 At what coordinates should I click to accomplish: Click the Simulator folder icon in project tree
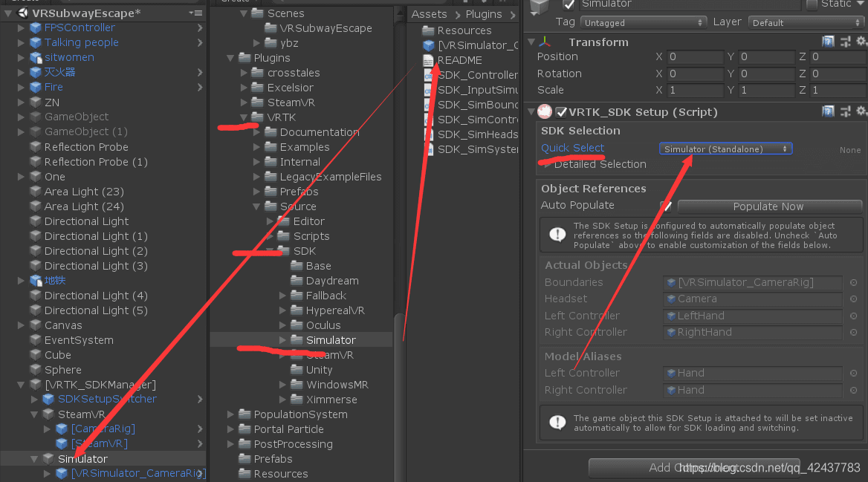pos(297,340)
